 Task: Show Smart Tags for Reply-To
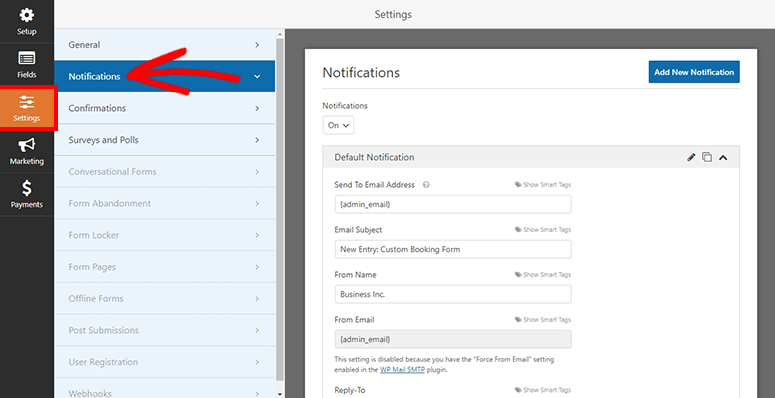coord(543,390)
